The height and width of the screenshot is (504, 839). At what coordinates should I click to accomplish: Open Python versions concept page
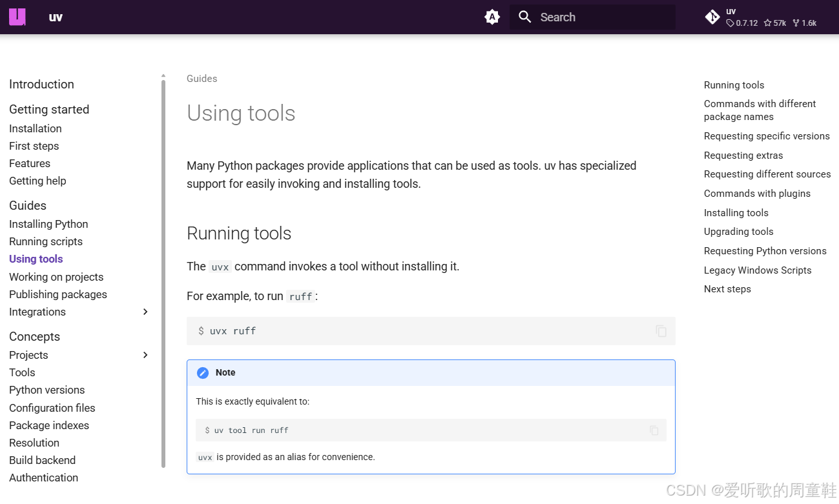(47, 390)
